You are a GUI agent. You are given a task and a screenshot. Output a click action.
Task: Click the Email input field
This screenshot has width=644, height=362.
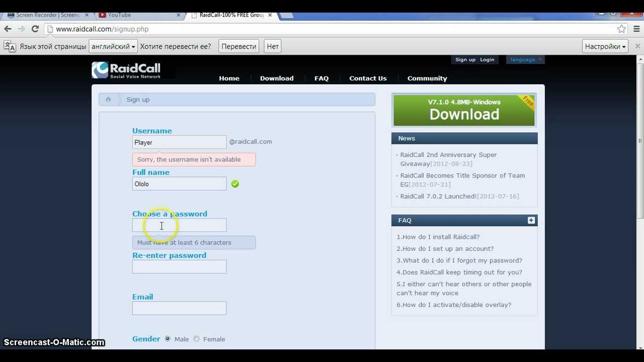click(179, 308)
